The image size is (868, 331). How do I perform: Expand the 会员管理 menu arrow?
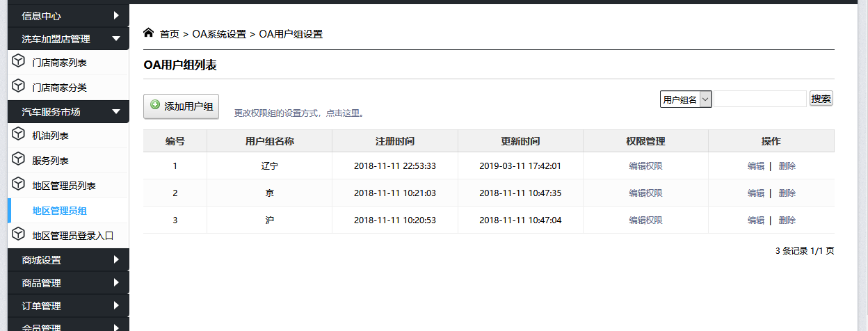pos(116,327)
